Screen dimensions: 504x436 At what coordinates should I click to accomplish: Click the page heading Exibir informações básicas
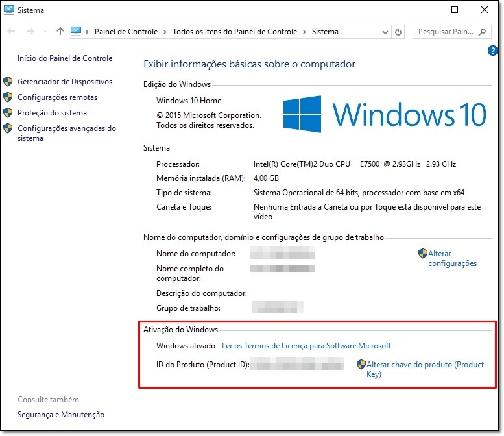point(249,64)
